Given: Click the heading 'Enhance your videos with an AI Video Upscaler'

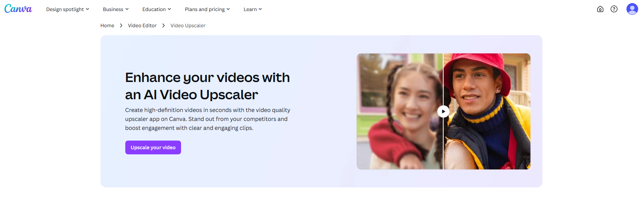Looking at the screenshot, I should pos(208,86).
